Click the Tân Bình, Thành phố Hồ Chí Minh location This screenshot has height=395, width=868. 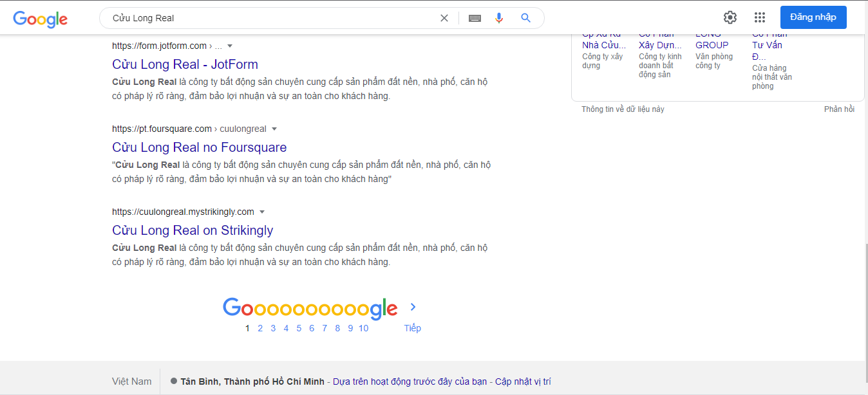[x=252, y=381]
